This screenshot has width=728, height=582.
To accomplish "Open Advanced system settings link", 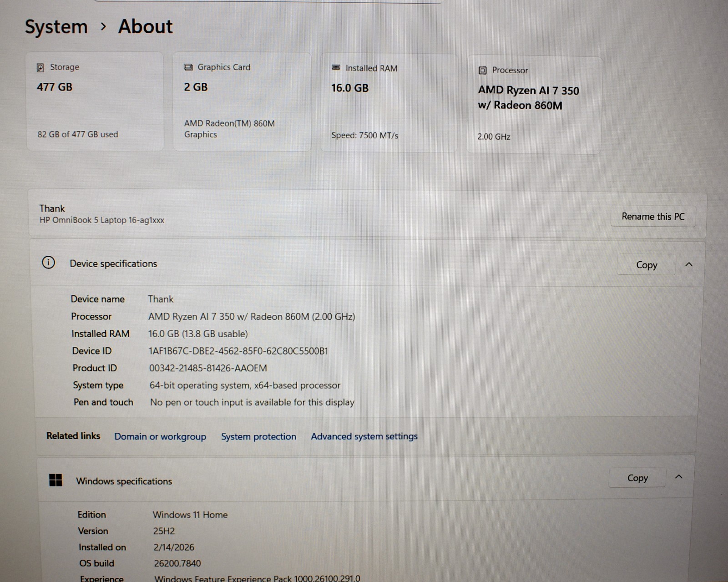I will [364, 436].
